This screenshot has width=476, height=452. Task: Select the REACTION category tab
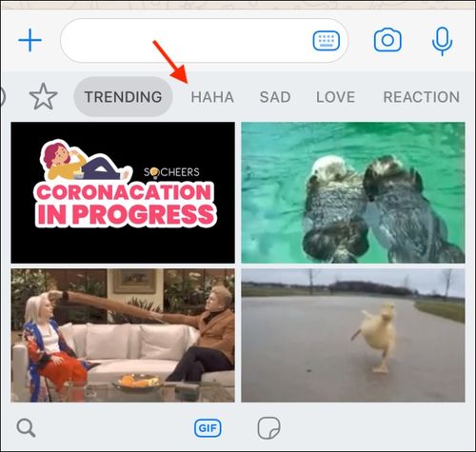(x=422, y=97)
